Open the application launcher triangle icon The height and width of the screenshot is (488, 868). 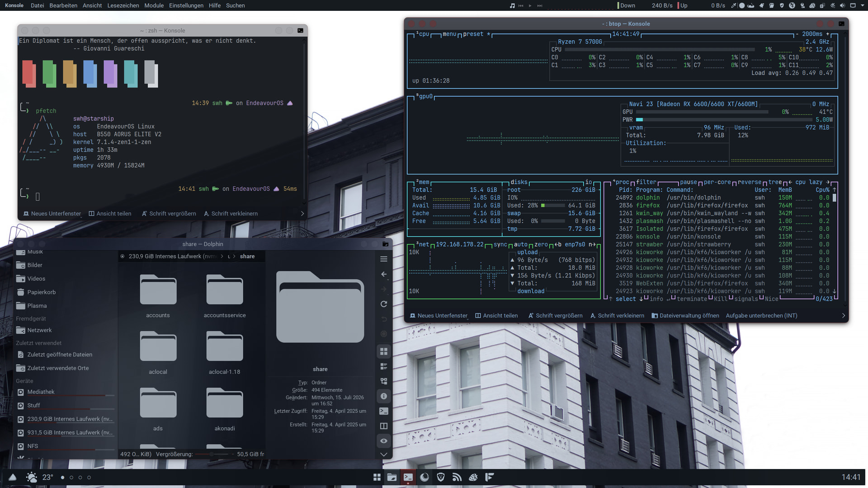tap(13, 477)
